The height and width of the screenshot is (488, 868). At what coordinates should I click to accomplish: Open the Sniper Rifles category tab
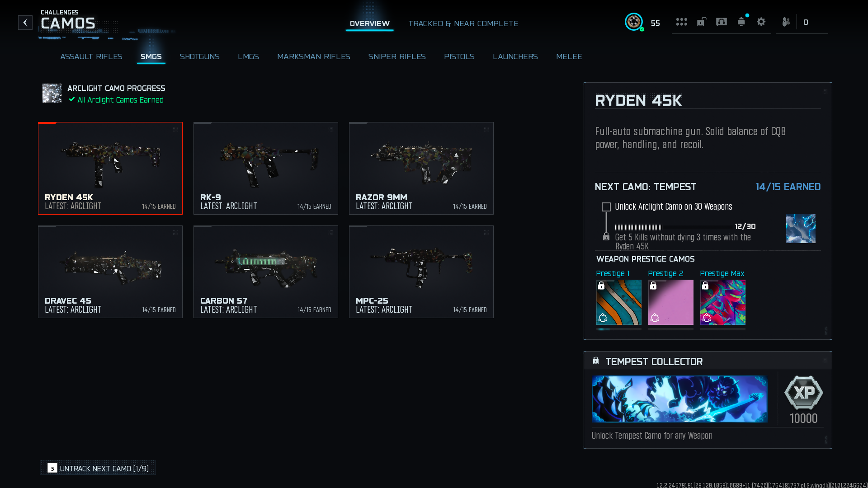click(x=397, y=56)
